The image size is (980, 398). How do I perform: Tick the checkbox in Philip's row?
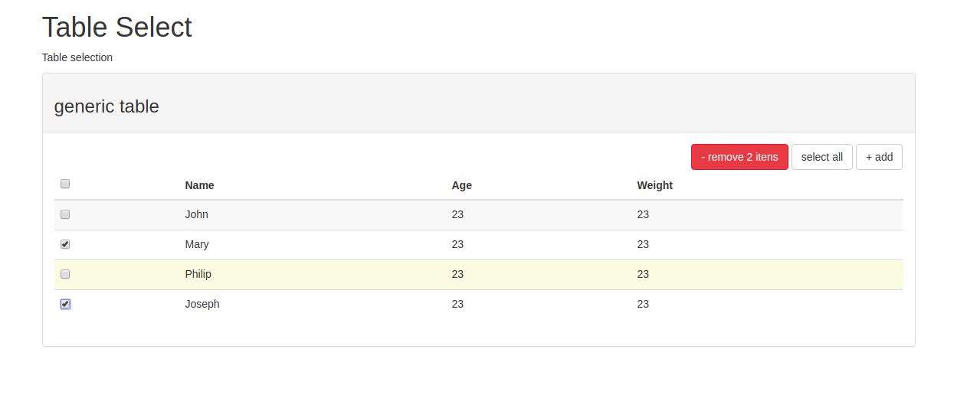tap(65, 274)
